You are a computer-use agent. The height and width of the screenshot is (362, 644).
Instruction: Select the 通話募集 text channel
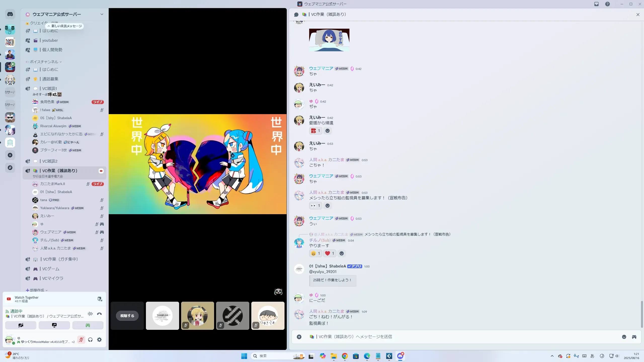[x=50, y=79]
